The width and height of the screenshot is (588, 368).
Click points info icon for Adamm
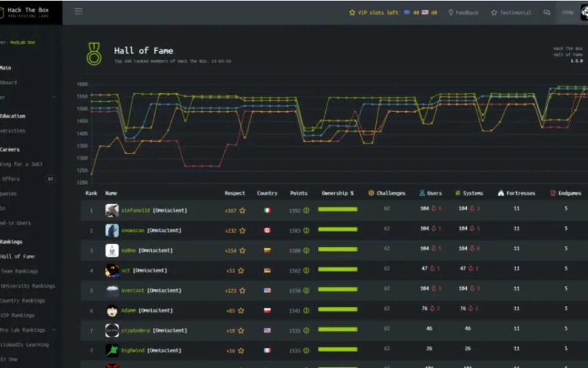306,310
